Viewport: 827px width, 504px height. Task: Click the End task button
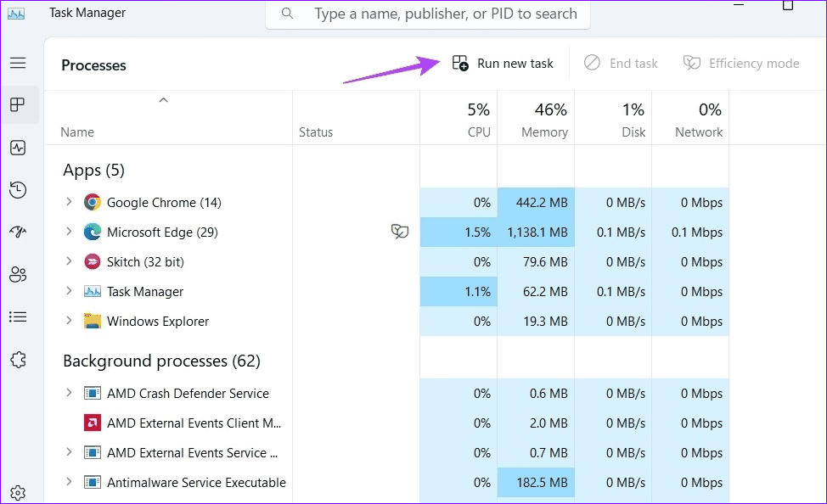point(621,63)
